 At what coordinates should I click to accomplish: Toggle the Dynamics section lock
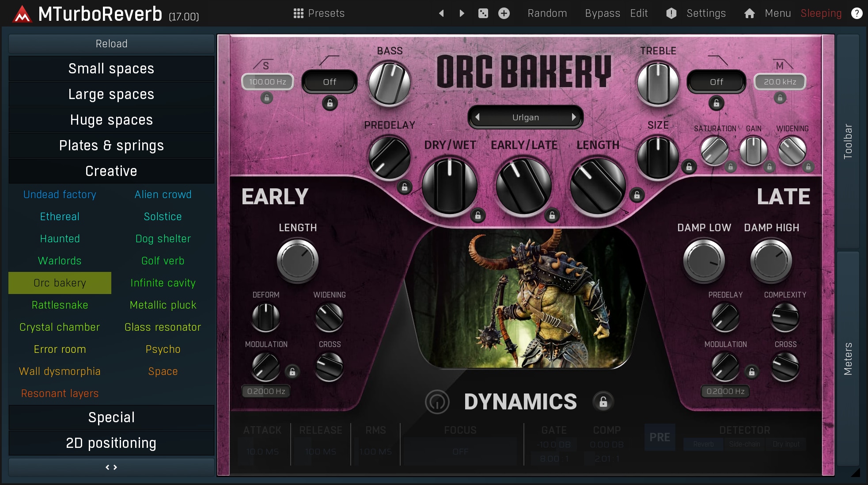point(603,402)
